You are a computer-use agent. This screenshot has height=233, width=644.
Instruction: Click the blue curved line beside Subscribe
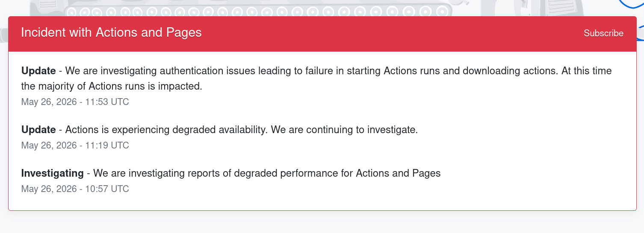point(640,33)
